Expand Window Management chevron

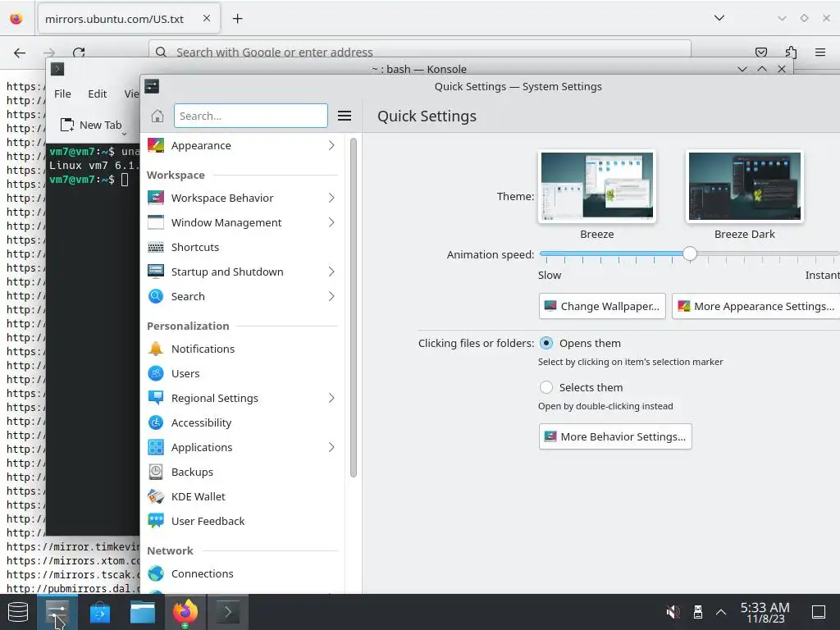331,223
